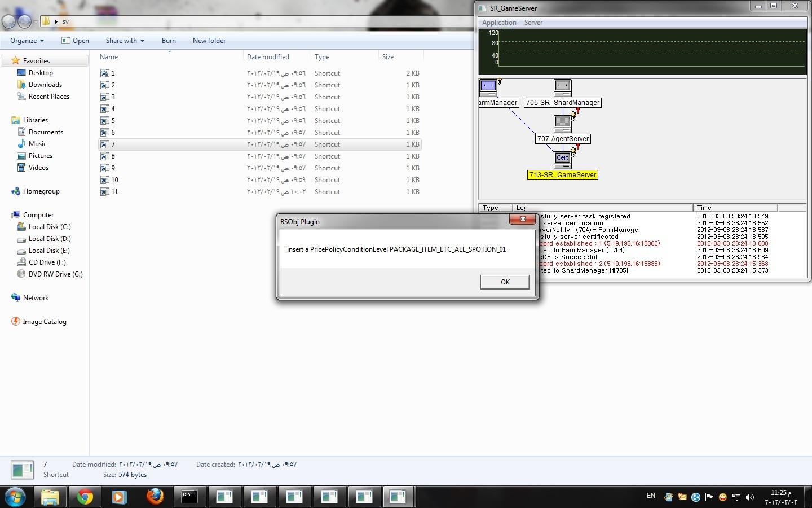Open the command prompt taskbar icon
This screenshot has width=812, height=508.
pos(189,497)
